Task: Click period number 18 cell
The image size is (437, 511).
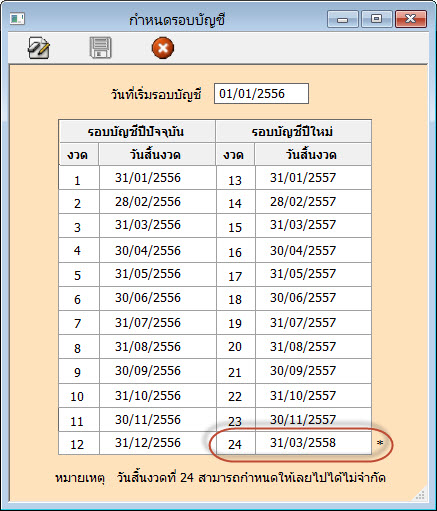Action: coord(236,298)
